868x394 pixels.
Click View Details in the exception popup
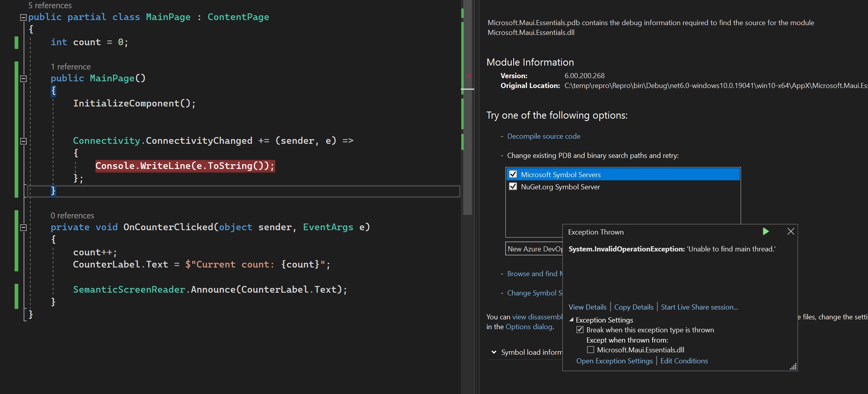[587, 307]
